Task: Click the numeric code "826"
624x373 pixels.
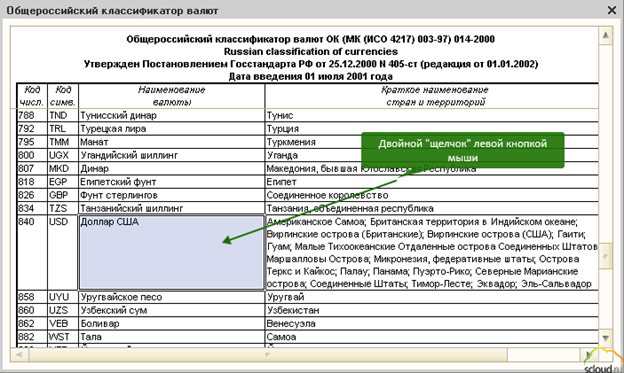Action: click(26, 195)
